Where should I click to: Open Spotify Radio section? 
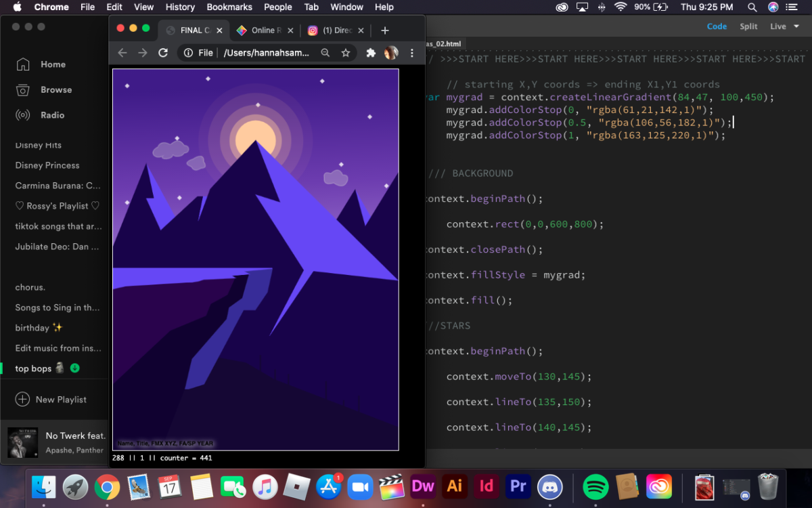click(x=52, y=115)
